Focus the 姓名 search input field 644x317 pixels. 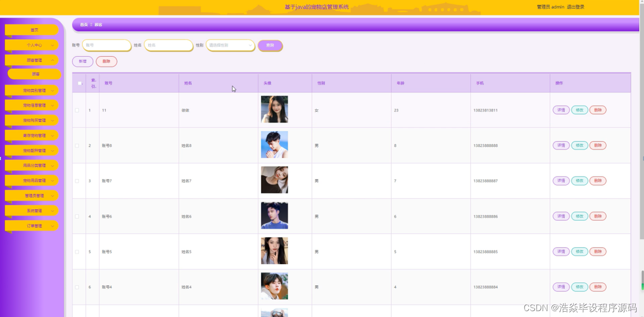[x=168, y=45]
